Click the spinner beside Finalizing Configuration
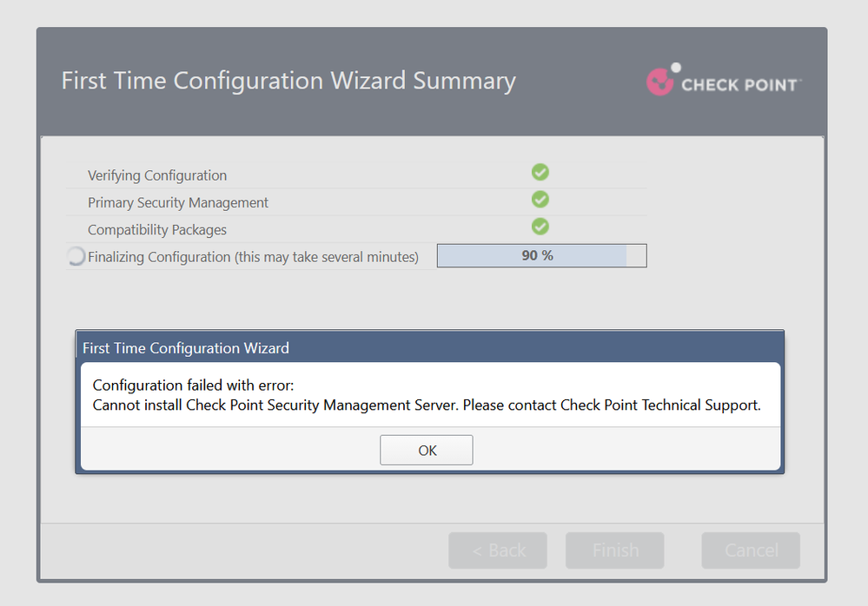The width and height of the screenshot is (868, 606). [x=76, y=256]
